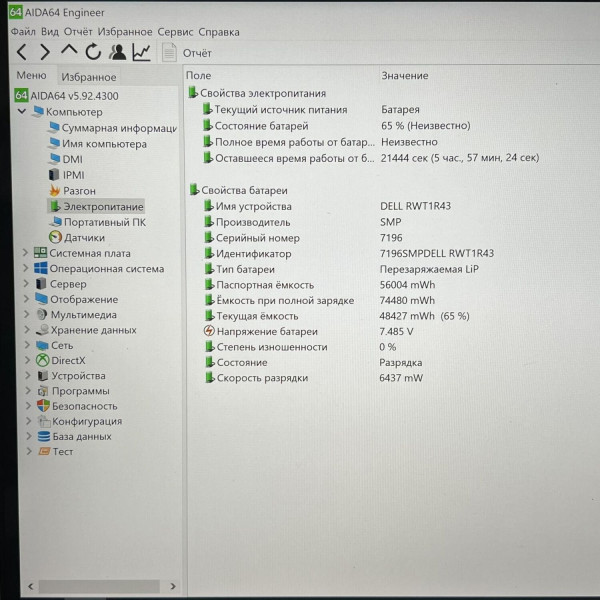
Task: Select the Датчики gauge icon
Action: point(55,237)
